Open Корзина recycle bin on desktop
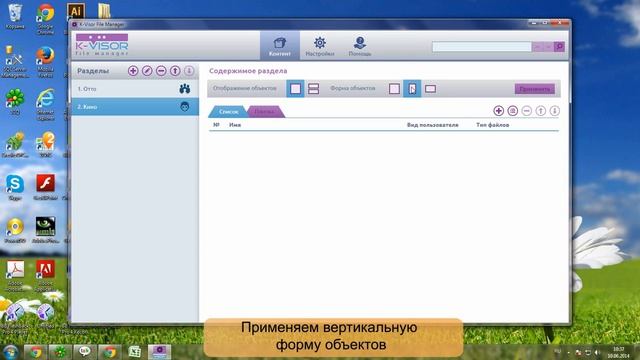 [x=15, y=16]
